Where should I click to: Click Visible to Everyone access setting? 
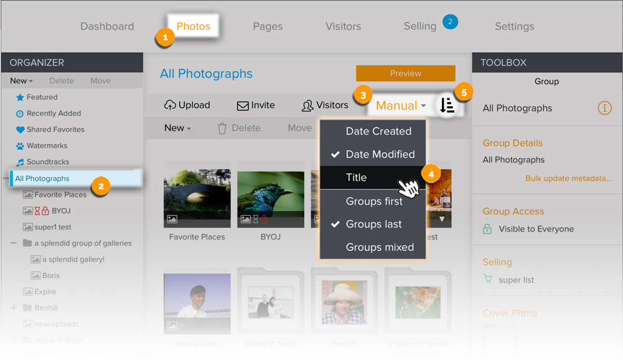536,229
